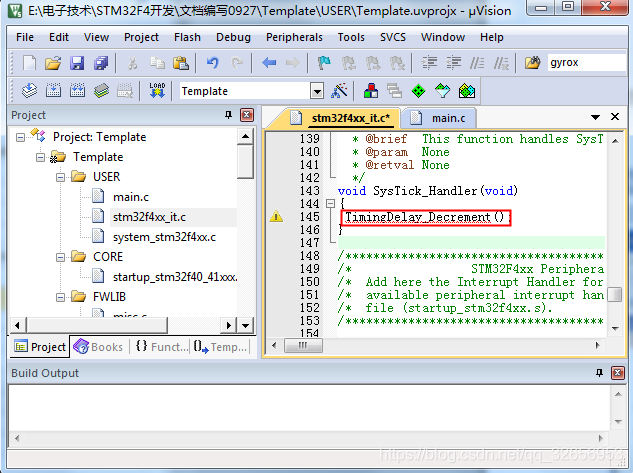The height and width of the screenshot is (473, 633).
Task: Select main.c in project tree
Action: pos(131,197)
